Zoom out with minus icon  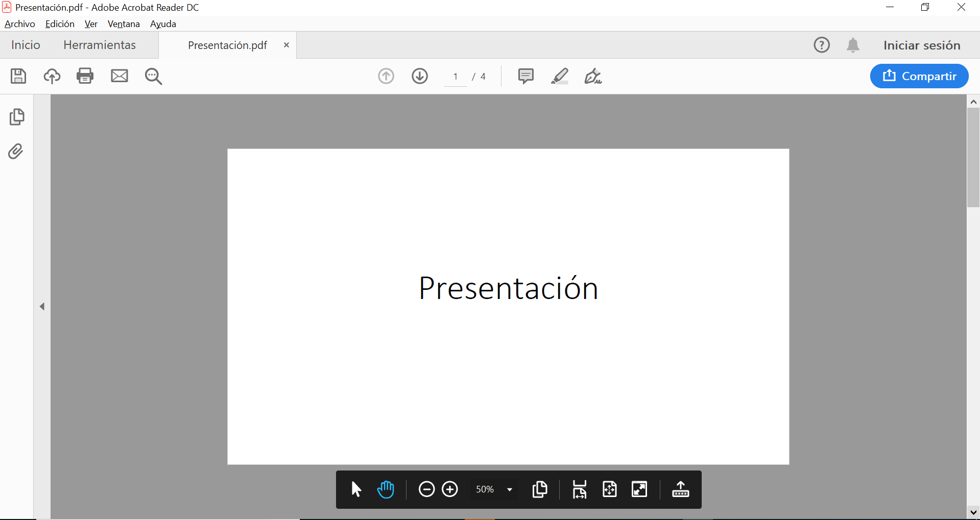tap(426, 489)
